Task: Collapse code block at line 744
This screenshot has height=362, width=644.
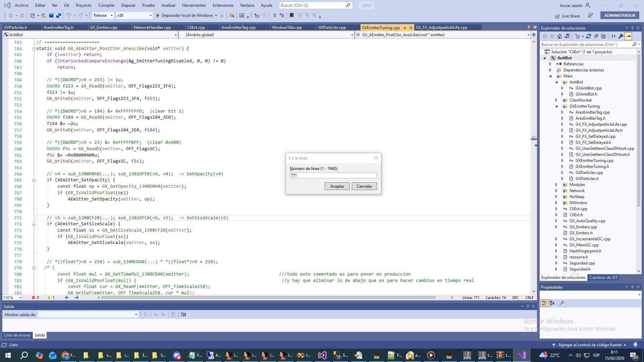Action: (x=34, y=49)
